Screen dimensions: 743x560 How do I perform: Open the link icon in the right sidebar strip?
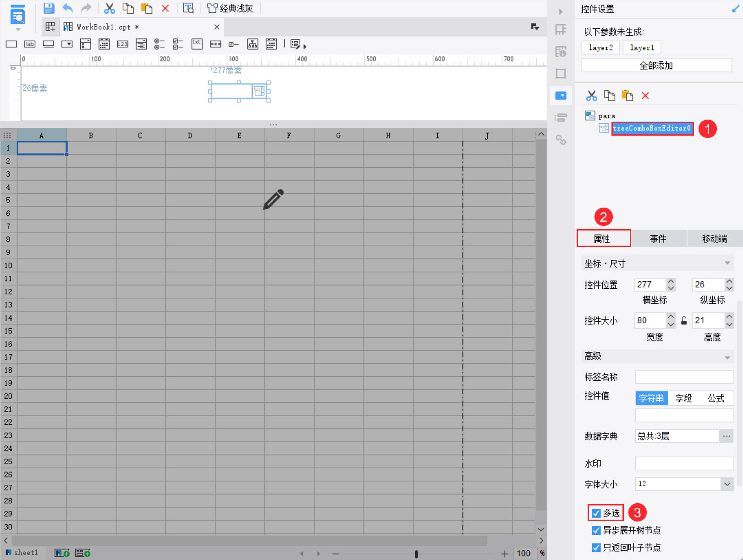[x=561, y=139]
